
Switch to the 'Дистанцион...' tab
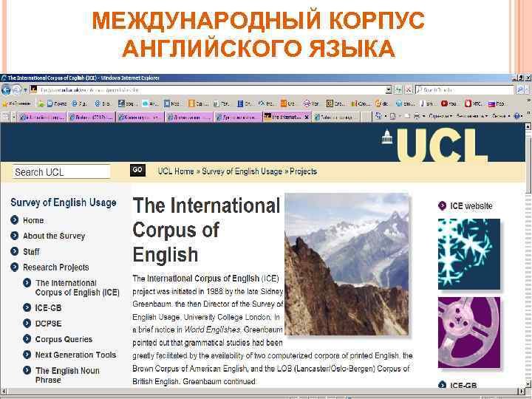click(x=189, y=117)
